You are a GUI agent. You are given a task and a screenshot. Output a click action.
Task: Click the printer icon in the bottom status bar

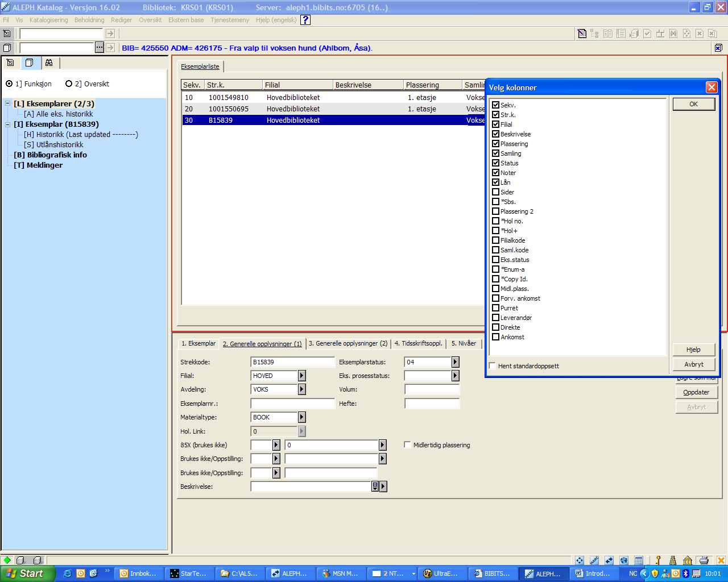click(704, 560)
